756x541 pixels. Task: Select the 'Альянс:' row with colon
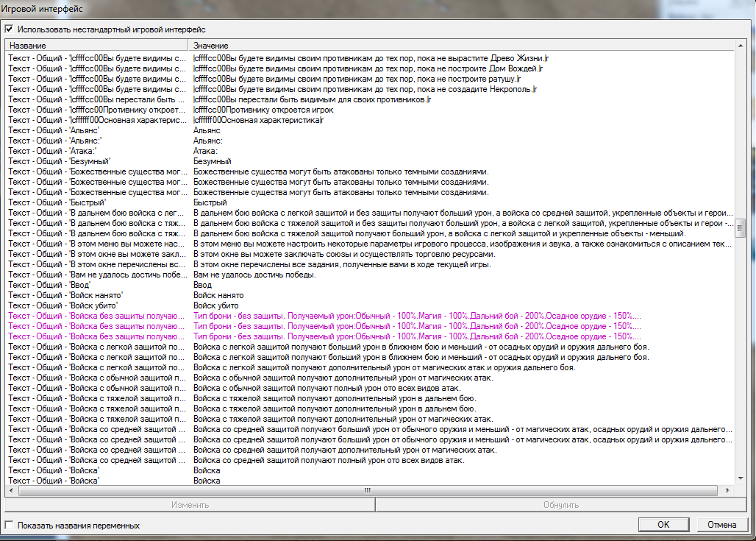click(370, 141)
